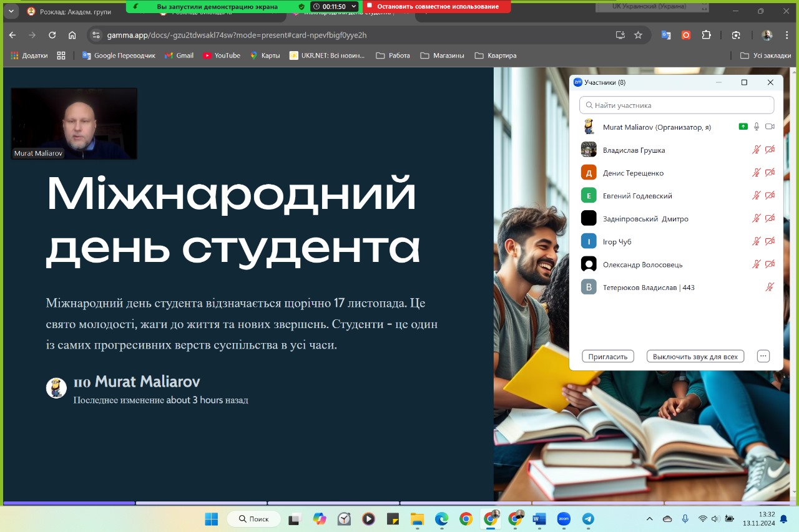Open the Работа bookmarks folder

pos(393,56)
